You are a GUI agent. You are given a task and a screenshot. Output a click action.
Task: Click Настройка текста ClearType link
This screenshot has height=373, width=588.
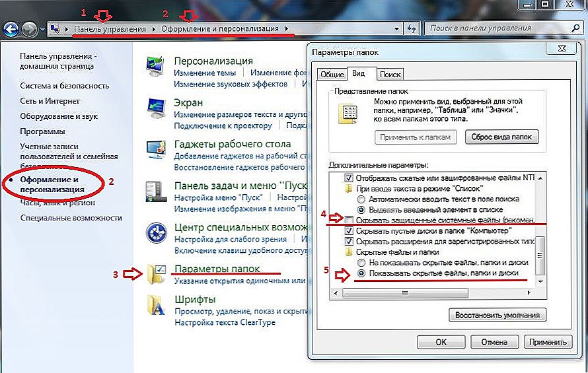(225, 322)
